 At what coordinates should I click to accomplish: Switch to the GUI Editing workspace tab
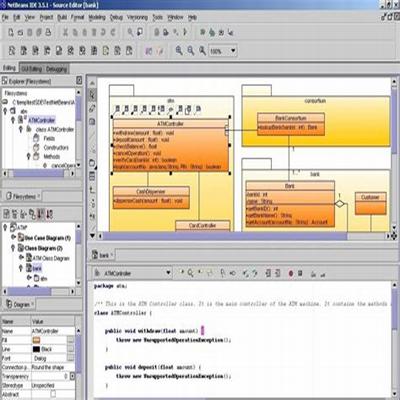pos(32,69)
